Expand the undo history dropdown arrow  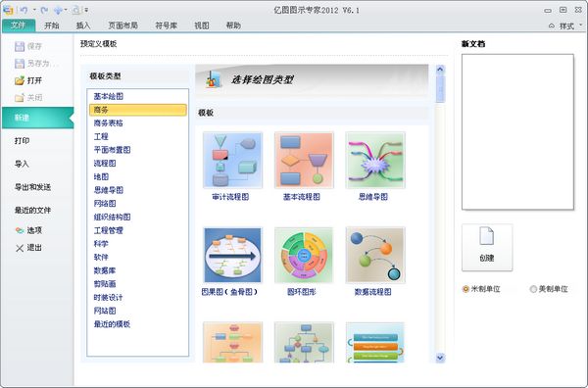pos(34,10)
